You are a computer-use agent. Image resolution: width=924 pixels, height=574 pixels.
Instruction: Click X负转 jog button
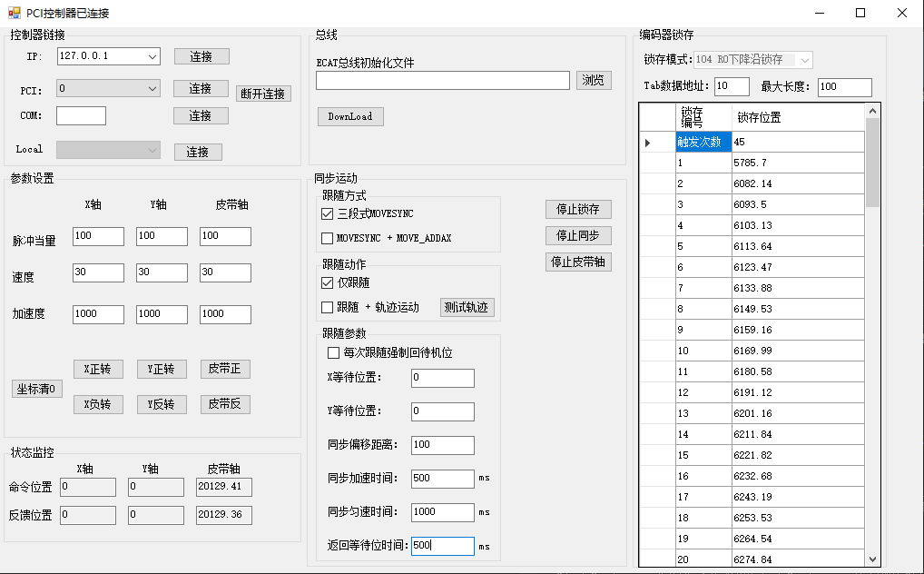pos(98,404)
